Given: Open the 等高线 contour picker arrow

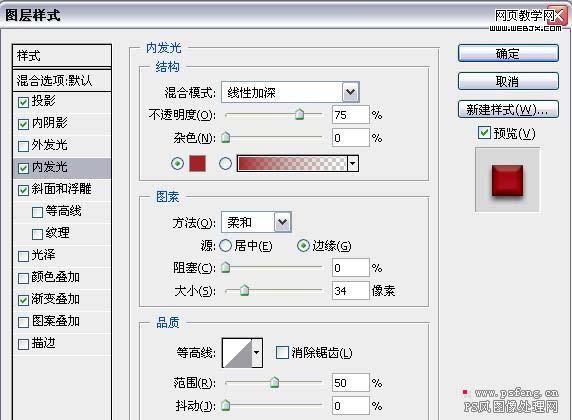Looking at the screenshot, I should coord(257,352).
